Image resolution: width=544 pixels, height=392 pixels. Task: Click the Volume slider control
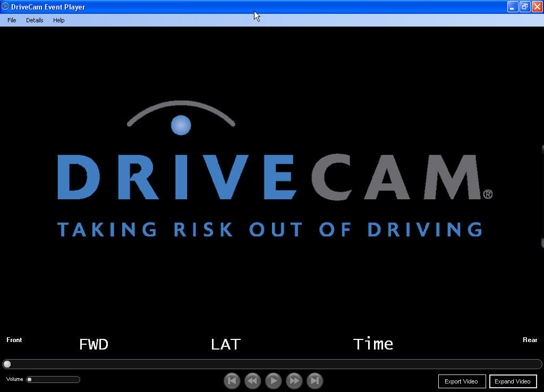pos(53,379)
